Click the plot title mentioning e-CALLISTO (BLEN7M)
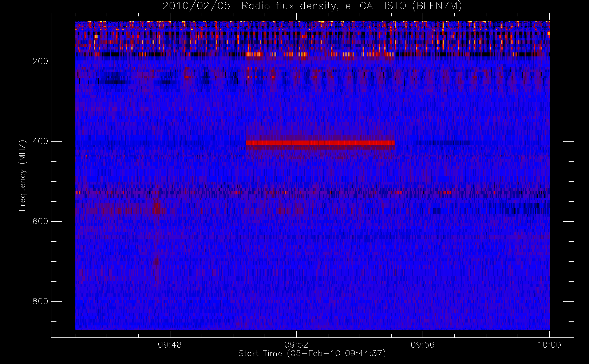 tap(312, 6)
